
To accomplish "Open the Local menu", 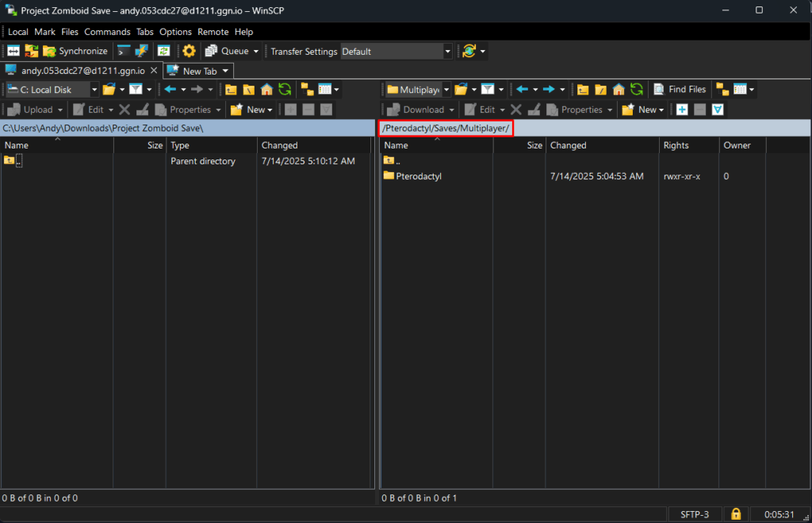I will pyautogui.click(x=18, y=32).
